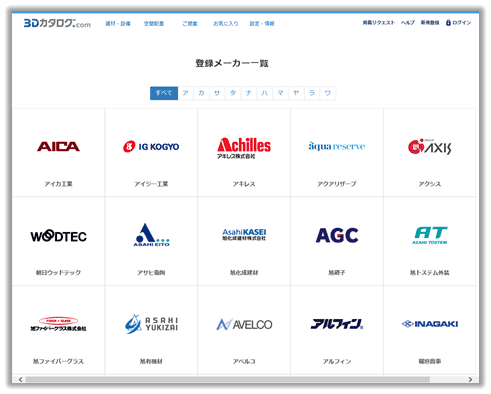Screen dimensions: 491x394
Task: Filter manufacturers by the サ tab
Action: coord(217,93)
